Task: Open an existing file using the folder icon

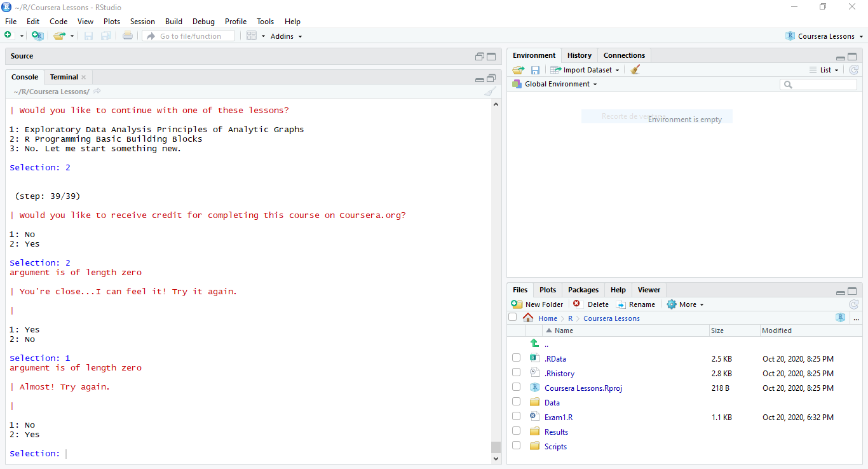Action: pyautogui.click(x=58, y=36)
